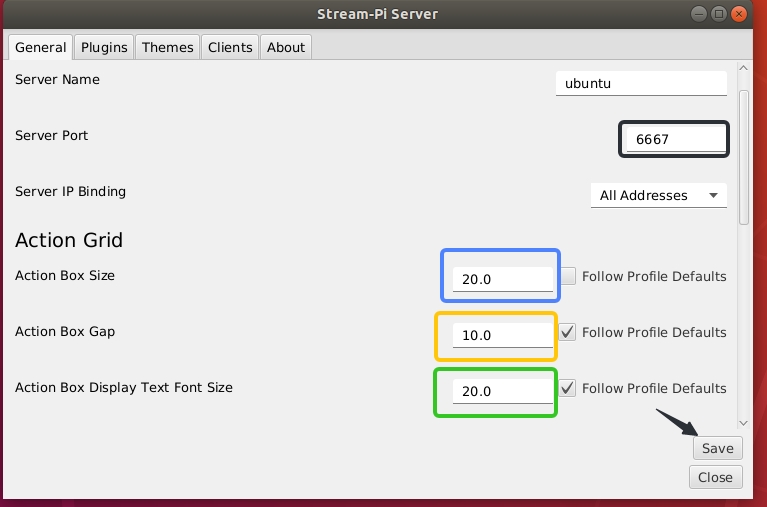This screenshot has width=767, height=507.
Task: Click the Action Box Display Text Font Size label
Action: [x=124, y=388]
